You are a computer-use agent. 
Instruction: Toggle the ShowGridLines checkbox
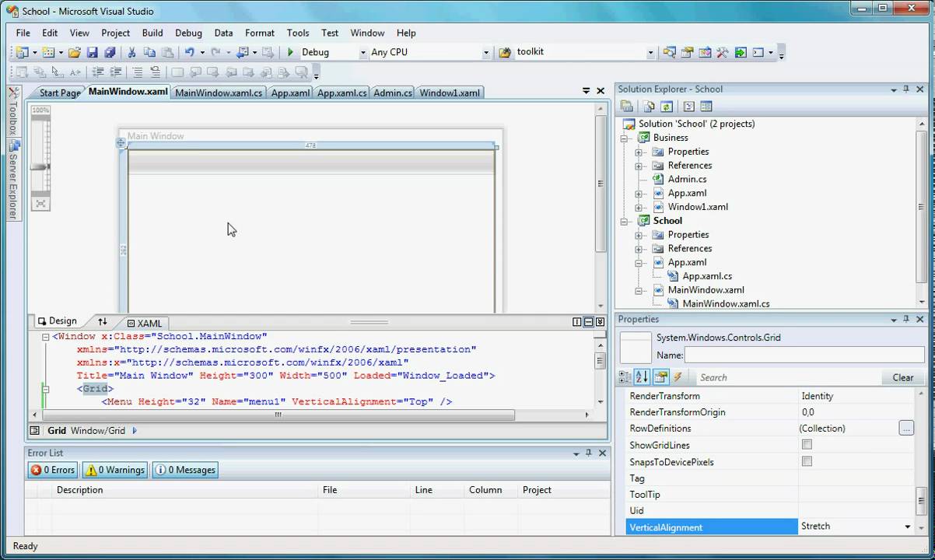[807, 445]
